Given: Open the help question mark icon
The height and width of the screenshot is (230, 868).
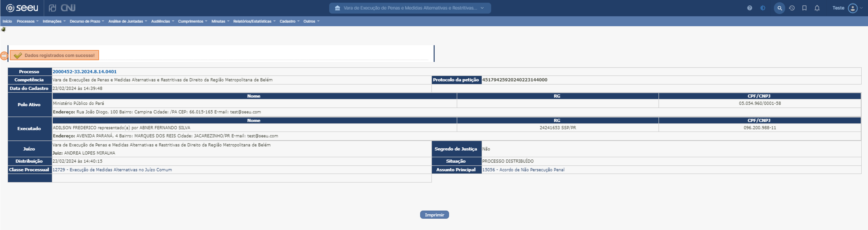Looking at the screenshot, I should 749,8.
